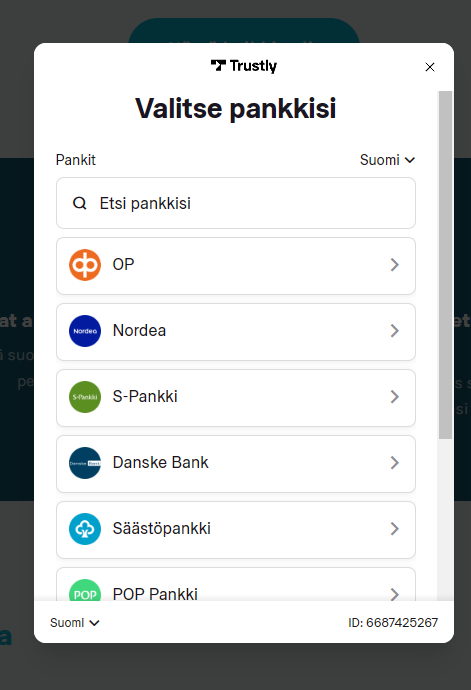Expand the Nordea row chevron arrow
Screen dimensions: 471x690
[394, 331]
